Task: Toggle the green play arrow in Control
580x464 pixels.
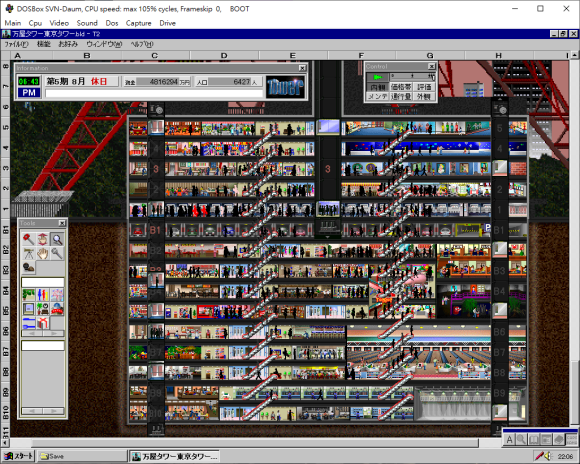Action: point(377,77)
